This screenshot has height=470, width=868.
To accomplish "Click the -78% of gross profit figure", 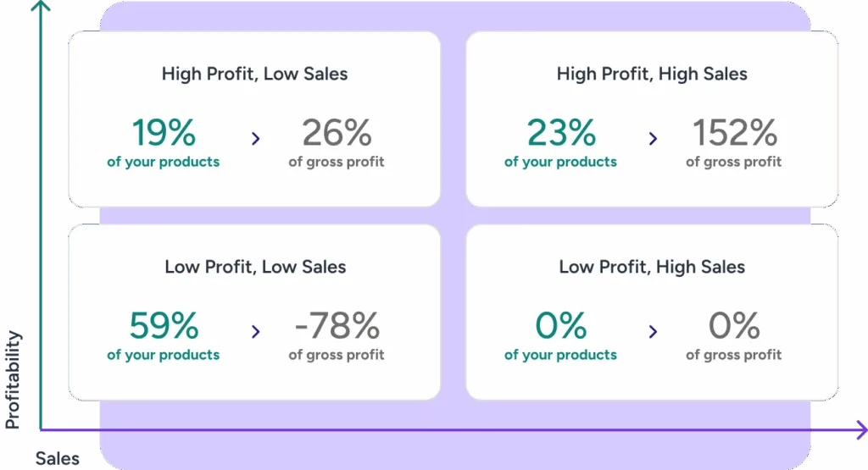I will pyautogui.click(x=337, y=326).
